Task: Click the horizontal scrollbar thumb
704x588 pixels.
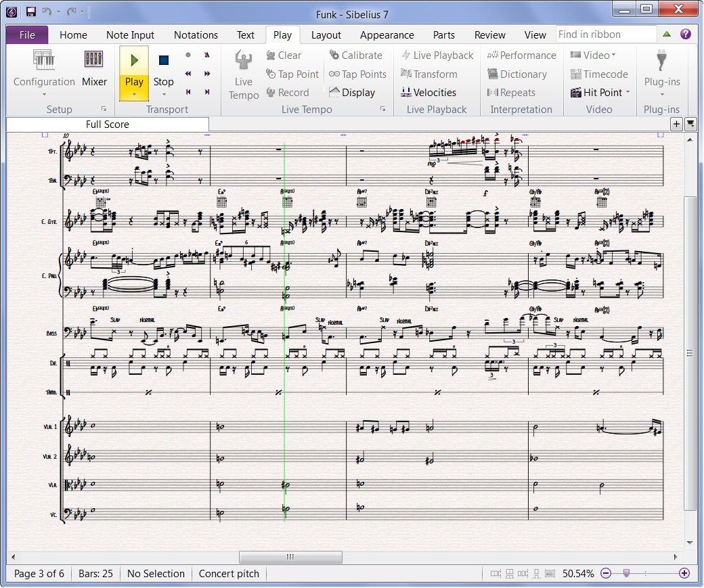Action: click(x=290, y=557)
